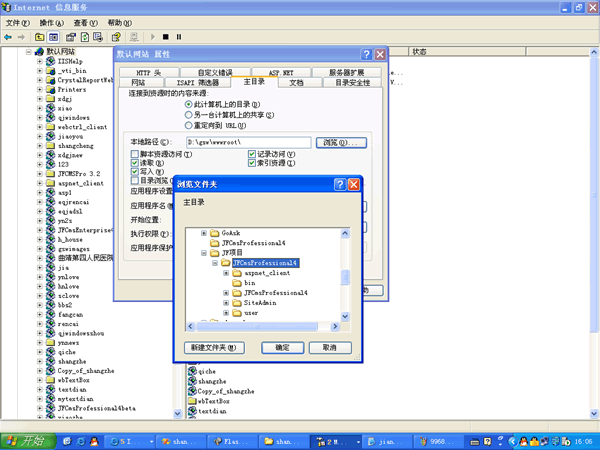Switch to the HTTP 头 tab
The image size is (600, 450).
click(149, 72)
